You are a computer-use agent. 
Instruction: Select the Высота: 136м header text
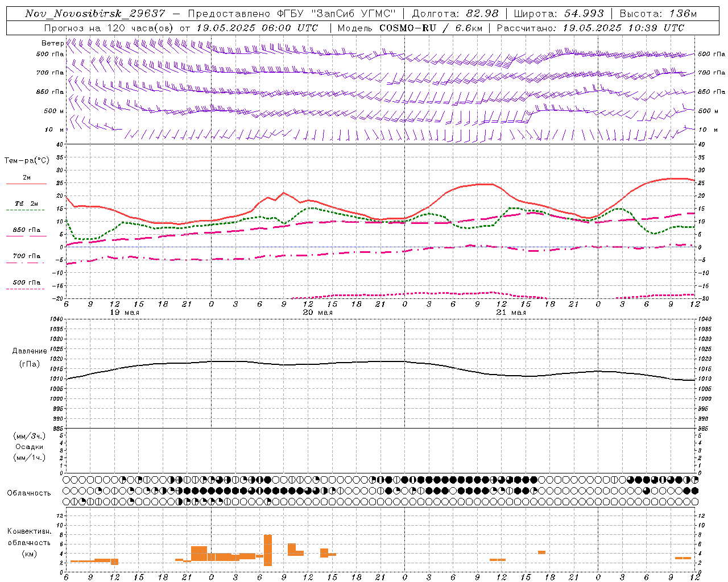click(x=658, y=14)
